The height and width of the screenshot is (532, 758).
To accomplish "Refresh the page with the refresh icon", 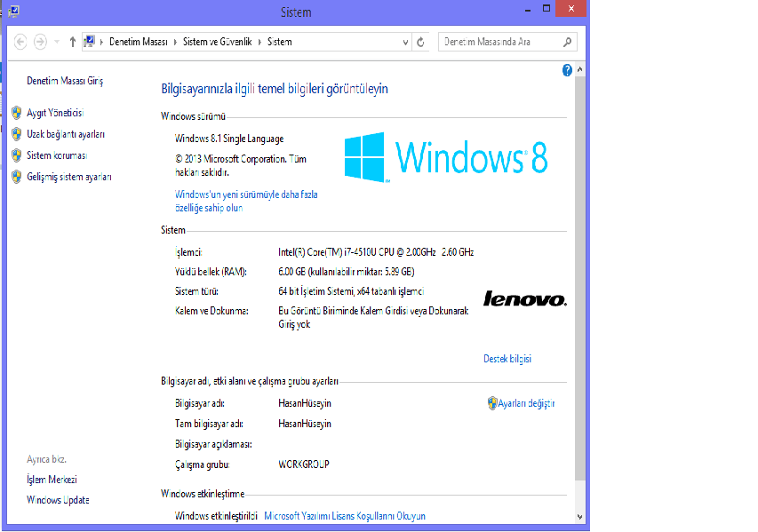I will pyautogui.click(x=420, y=43).
